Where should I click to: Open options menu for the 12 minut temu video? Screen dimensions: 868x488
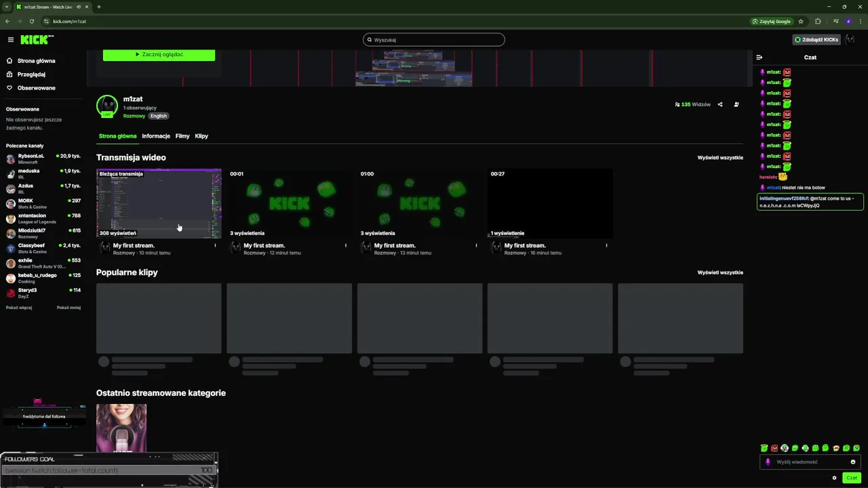coord(345,245)
